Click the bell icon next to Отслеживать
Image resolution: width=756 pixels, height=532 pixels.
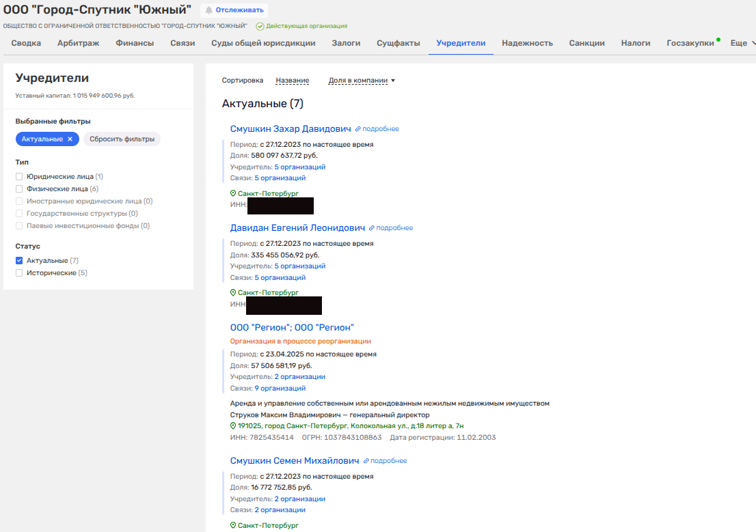click(209, 10)
